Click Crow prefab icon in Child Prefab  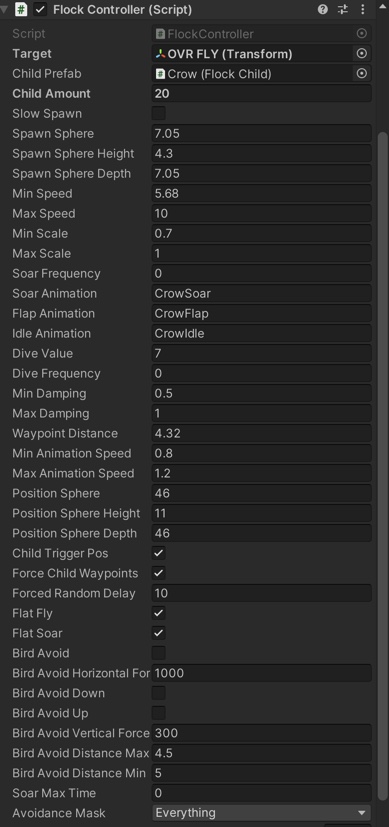(x=160, y=74)
